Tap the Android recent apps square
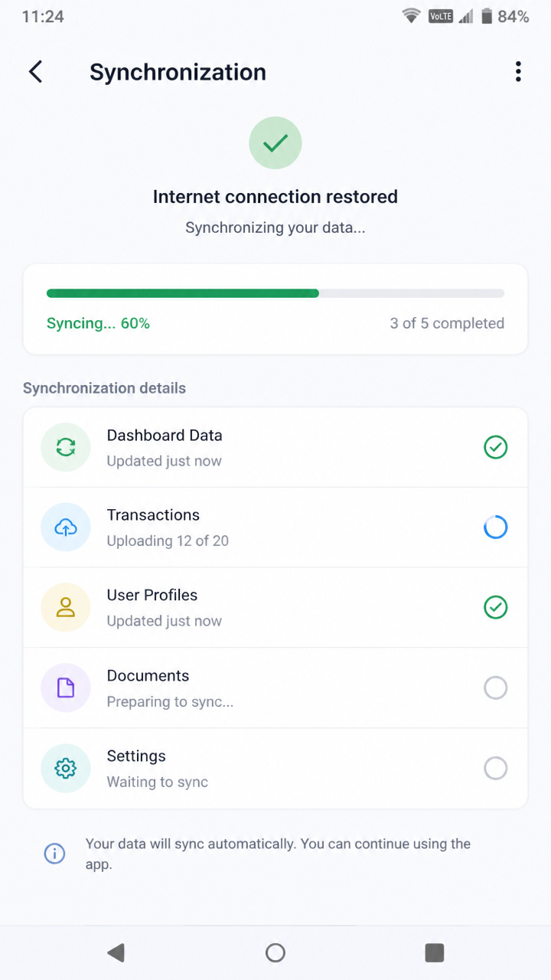 click(435, 952)
